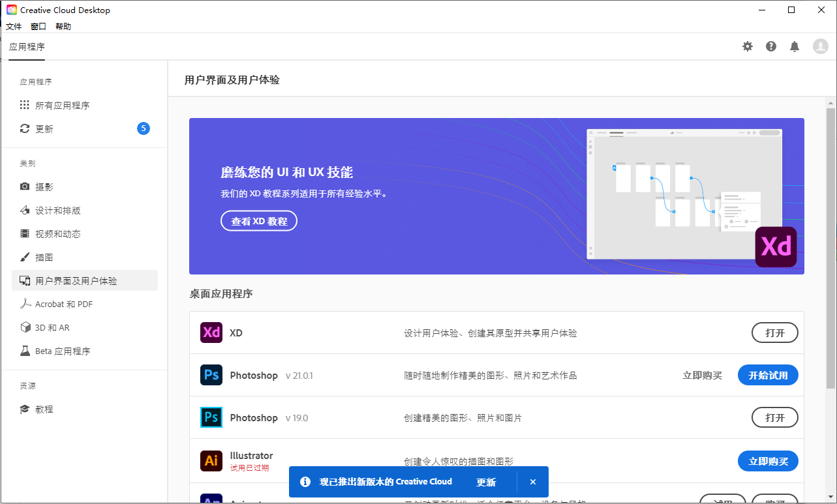This screenshot has height=504, width=837.
Task: Click the Illustrator app icon
Action: tap(211, 460)
